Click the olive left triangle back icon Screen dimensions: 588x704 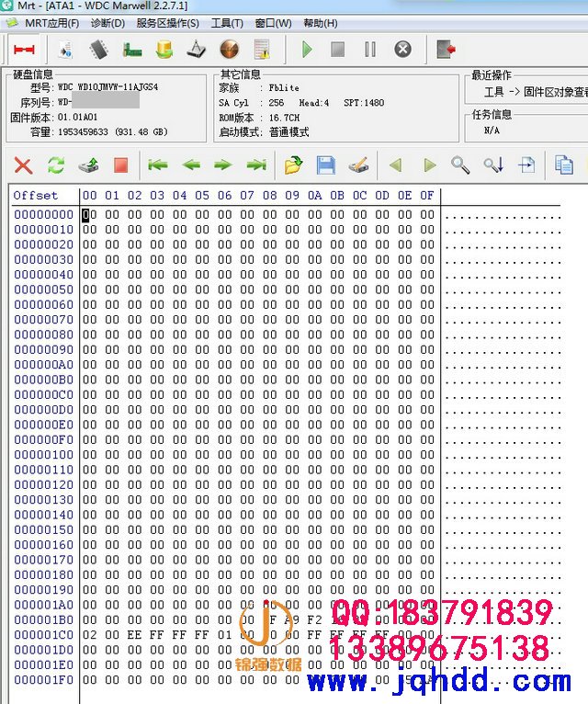[395, 165]
